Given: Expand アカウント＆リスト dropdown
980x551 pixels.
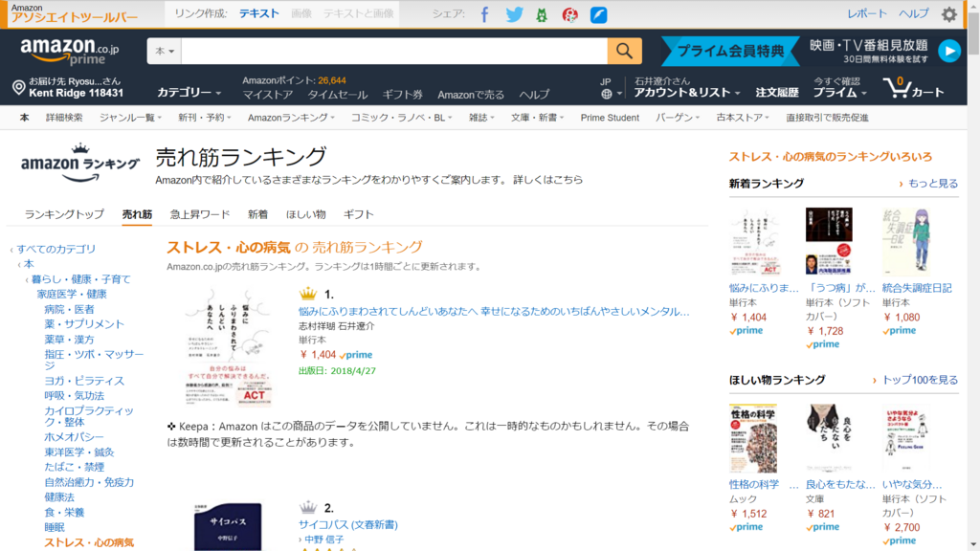Looking at the screenshot, I should 687,93.
